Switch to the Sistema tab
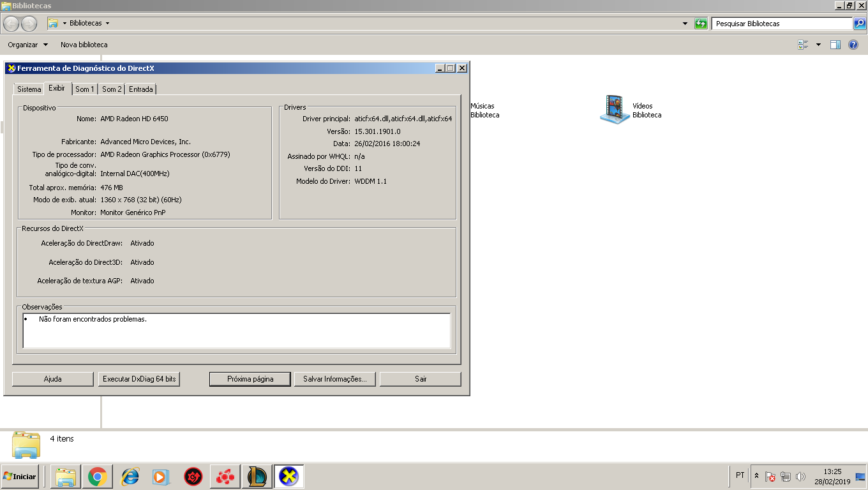The image size is (868, 490). (x=29, y=89)
